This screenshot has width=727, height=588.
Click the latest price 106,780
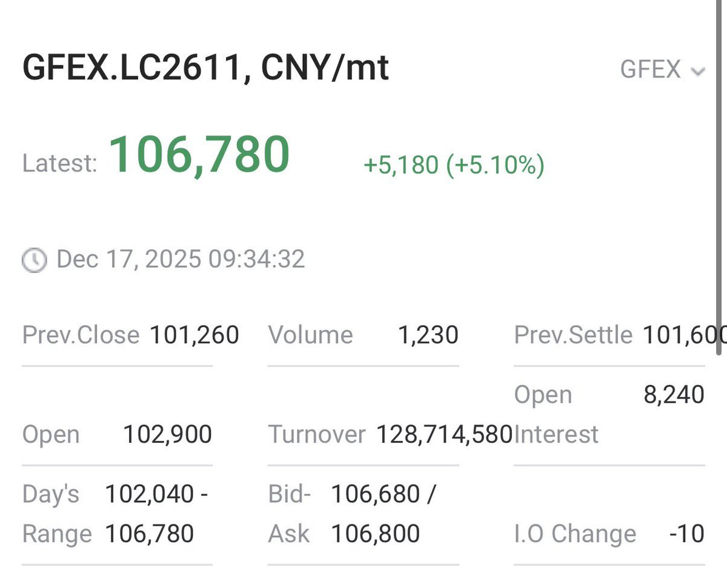(199, 154)
